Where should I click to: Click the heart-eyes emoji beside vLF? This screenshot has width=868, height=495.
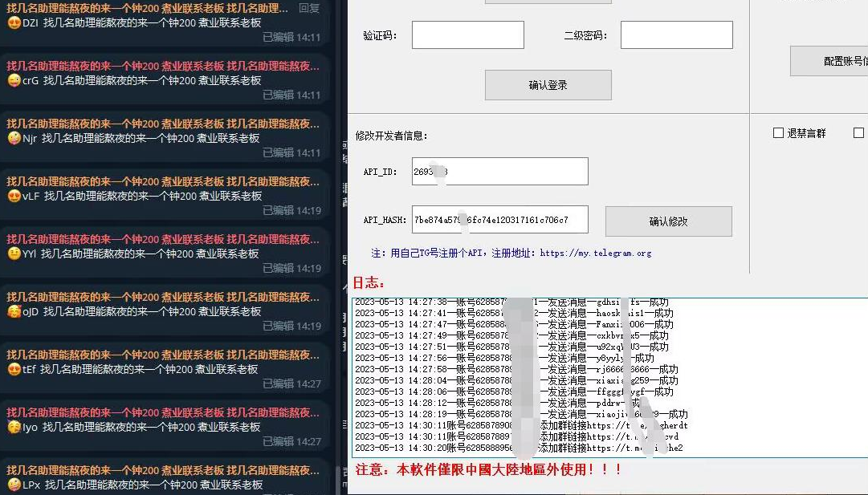click(x=14, y=196)
